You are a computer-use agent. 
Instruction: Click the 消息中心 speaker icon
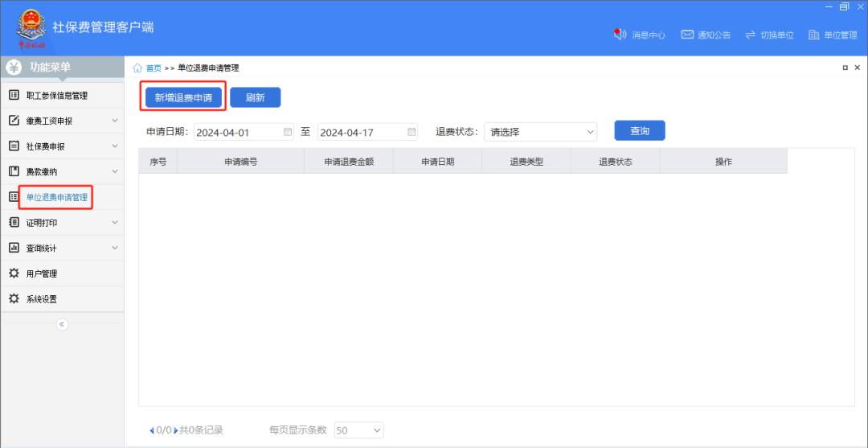coord(620,35)
